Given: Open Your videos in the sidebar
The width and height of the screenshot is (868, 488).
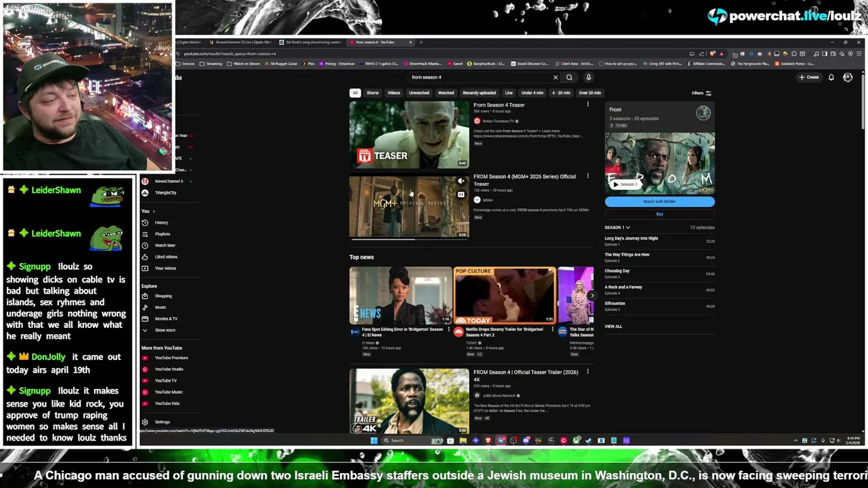Looking at the screenshot, I should pos(165,268).
